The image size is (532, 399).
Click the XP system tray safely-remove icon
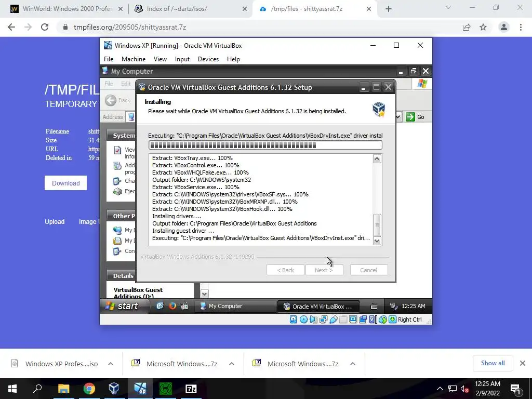pyautogui.click(x=393, y=306)
